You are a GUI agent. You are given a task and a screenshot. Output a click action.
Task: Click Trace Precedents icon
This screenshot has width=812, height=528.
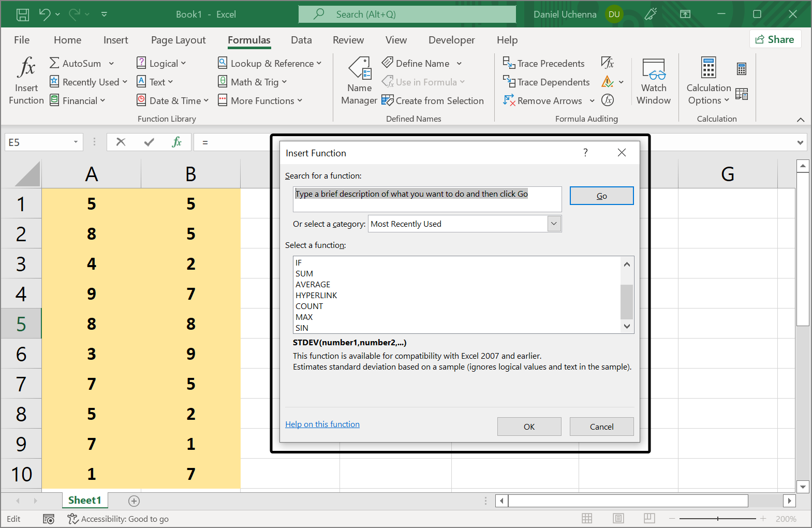click(509, 63)
